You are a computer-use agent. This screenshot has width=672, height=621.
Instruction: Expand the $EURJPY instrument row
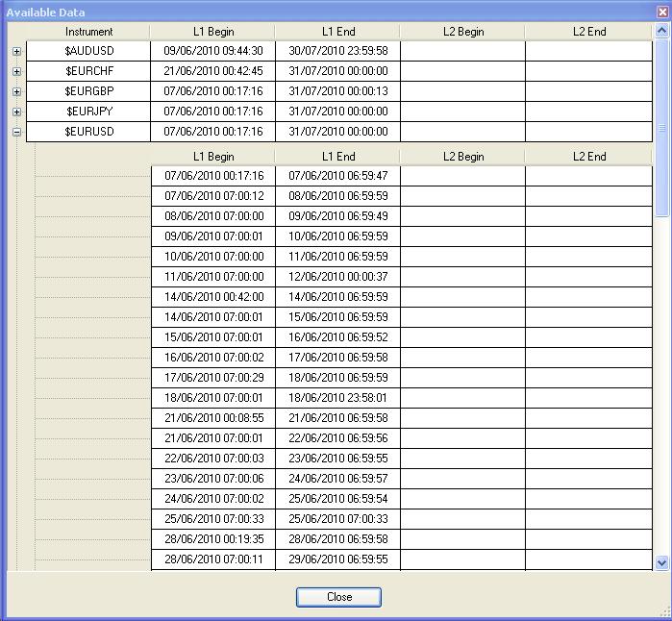(x=16, y=112)
